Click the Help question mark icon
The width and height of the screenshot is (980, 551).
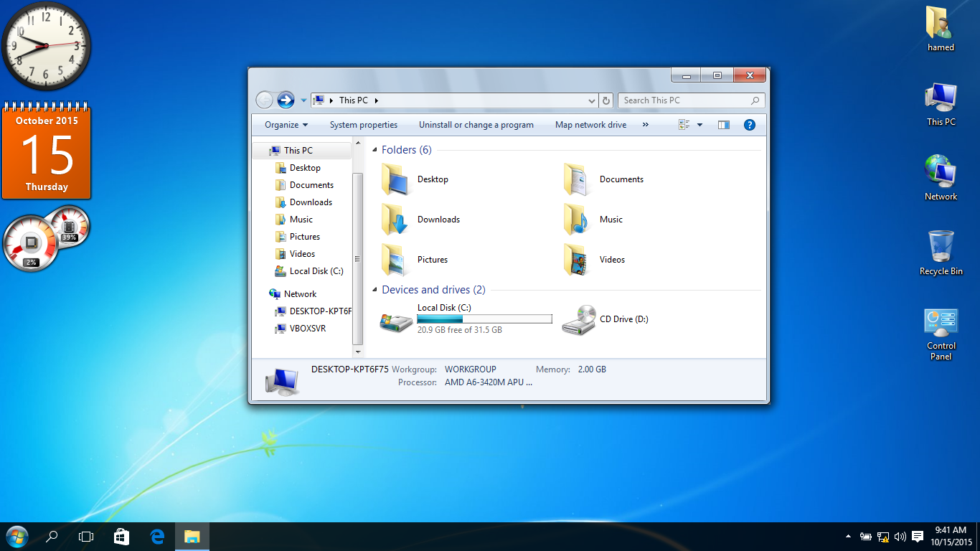749,125
